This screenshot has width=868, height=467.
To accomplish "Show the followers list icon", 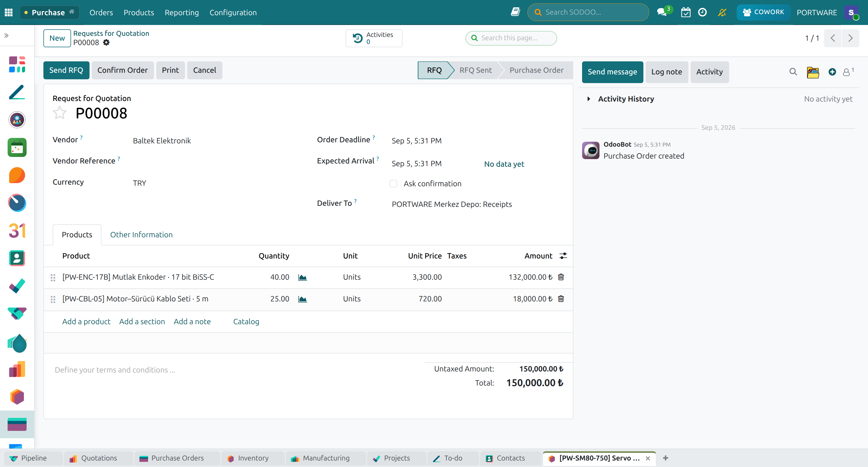I will tap(848, 72).
